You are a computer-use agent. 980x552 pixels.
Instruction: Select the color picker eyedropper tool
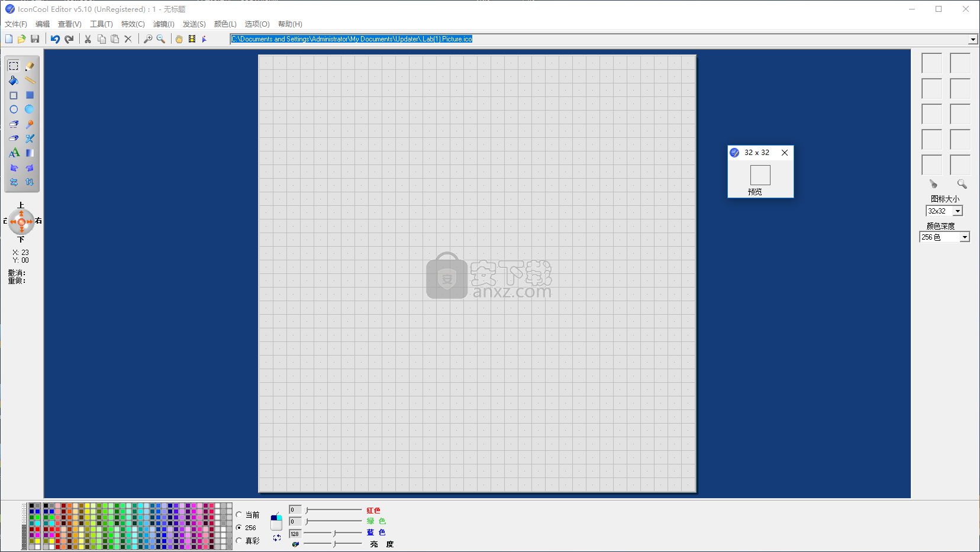(x=30, y=124)
